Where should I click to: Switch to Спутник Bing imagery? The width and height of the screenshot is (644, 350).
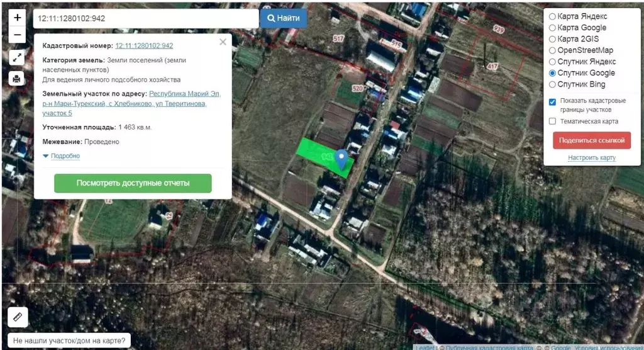[552, 84]
